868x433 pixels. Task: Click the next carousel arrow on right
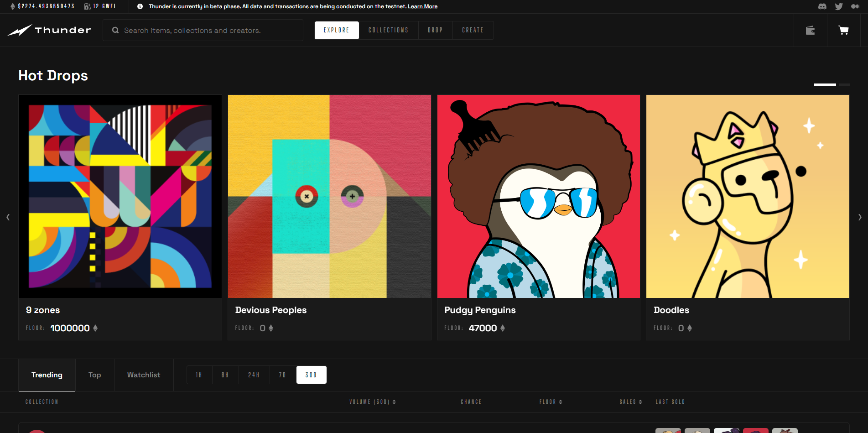860,217
